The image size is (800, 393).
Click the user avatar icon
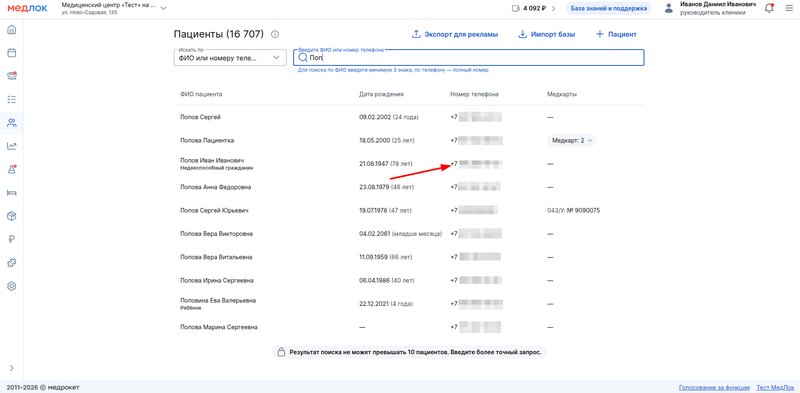[x=669, y=8]
